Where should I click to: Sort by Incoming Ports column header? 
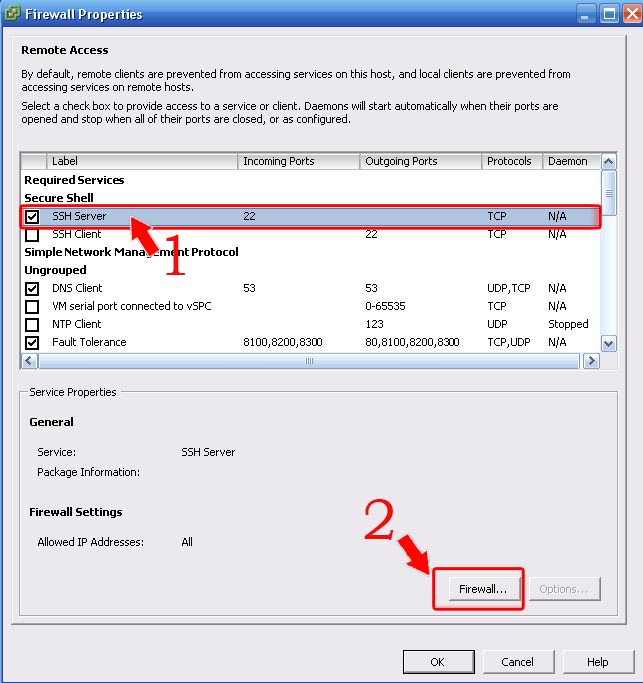298,161
